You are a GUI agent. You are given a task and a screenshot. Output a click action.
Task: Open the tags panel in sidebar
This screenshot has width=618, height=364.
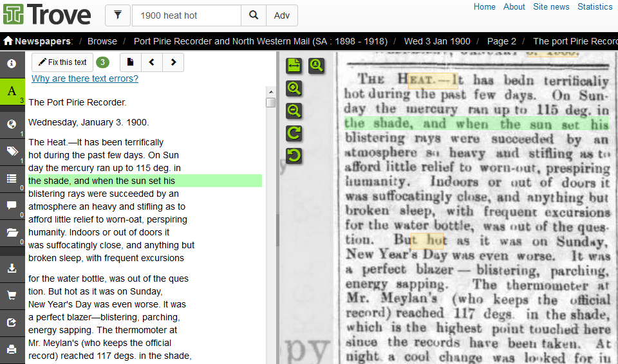(x=12, y=151)
